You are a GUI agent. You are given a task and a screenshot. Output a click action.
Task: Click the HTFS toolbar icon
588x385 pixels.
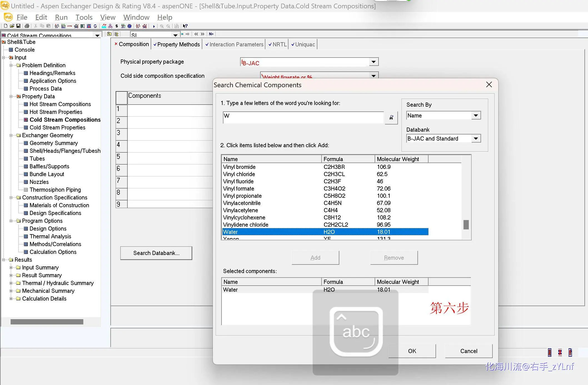[69, 26]
